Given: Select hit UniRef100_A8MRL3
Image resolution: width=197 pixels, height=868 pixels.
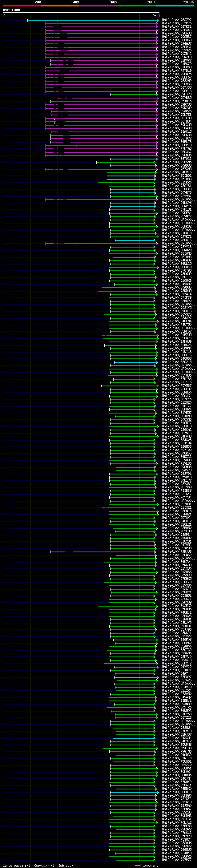Looking at the screenshot, I should [x=177, y=145].
